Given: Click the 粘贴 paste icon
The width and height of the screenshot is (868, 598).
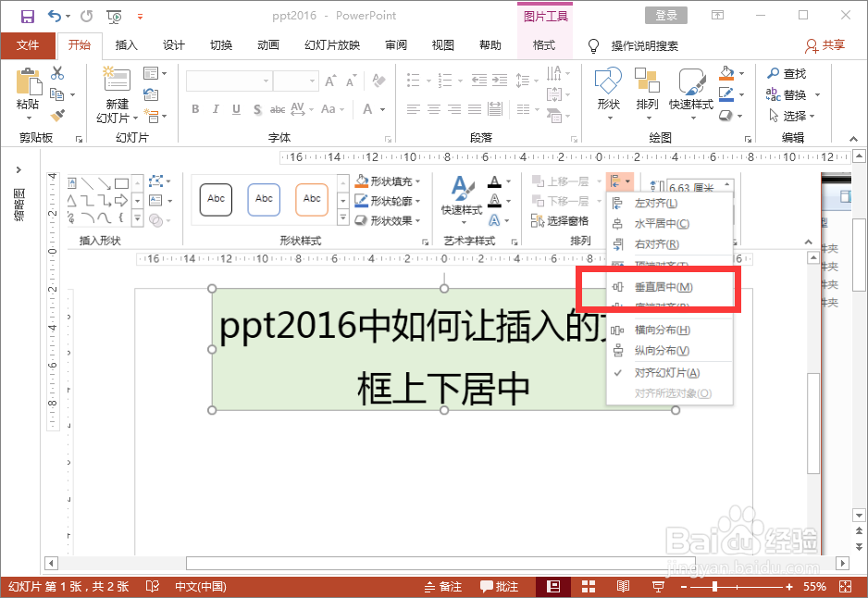Looking at the screenshot, I should pos(29,81).
